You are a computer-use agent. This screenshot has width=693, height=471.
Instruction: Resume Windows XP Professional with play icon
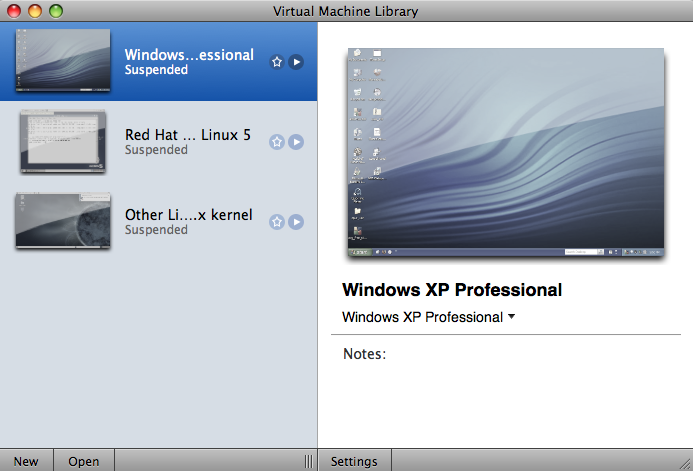296,62
